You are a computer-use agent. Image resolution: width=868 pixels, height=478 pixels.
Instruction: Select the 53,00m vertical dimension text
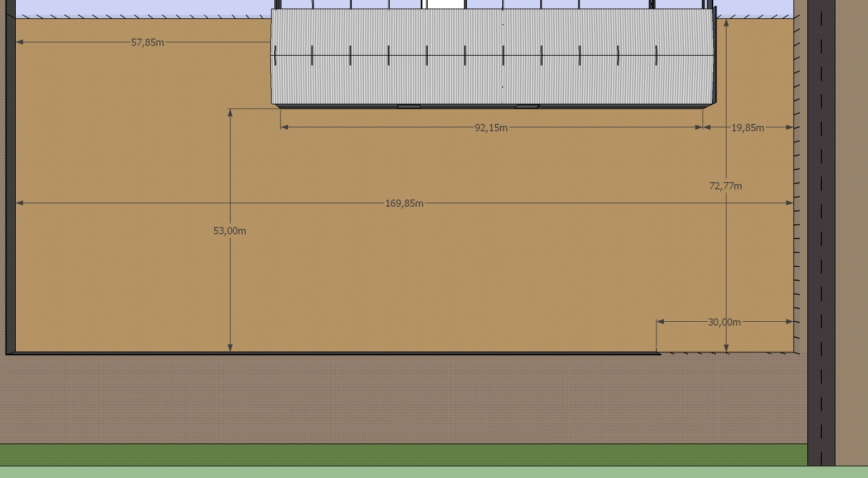click(x=229, y=231)
